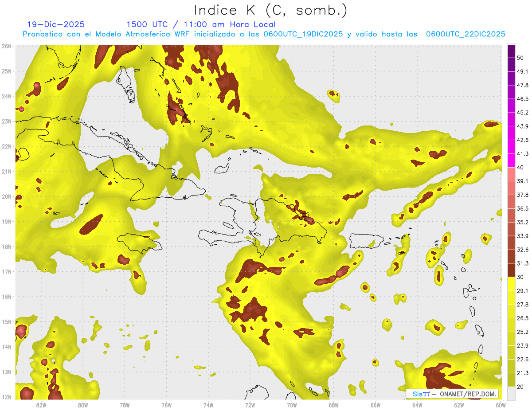Click the gray colorbar segment below 20
This screenshot has height=411, width=532.
pos(511,393)
